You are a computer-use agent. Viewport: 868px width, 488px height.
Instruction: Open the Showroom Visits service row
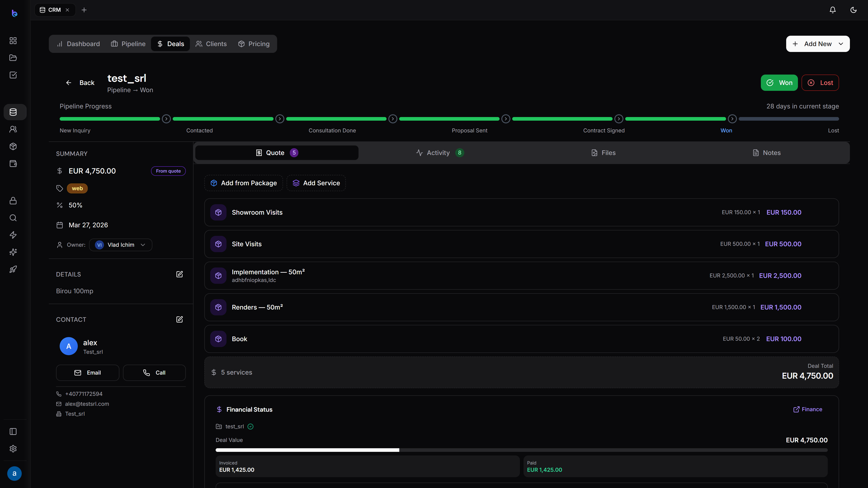pyautogui.click(x=522, y=212)
